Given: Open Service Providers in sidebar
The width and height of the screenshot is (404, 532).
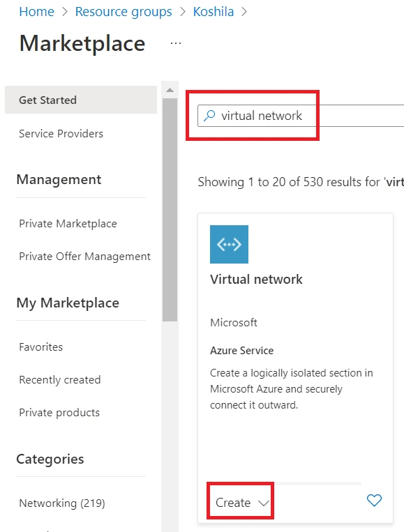Looking at the screenshot, I should [x=61, y=134].
